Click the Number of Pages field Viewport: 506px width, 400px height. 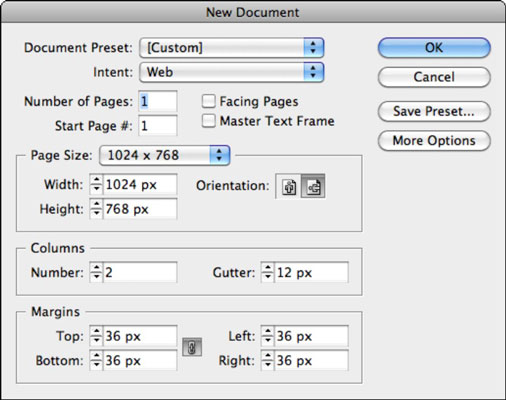click(158, 101)
